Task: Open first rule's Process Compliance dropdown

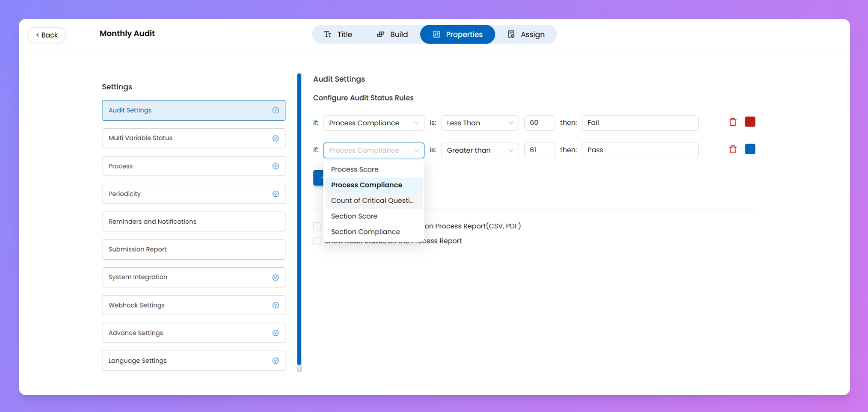Action: pyautogui.click(x=373, y=123)
